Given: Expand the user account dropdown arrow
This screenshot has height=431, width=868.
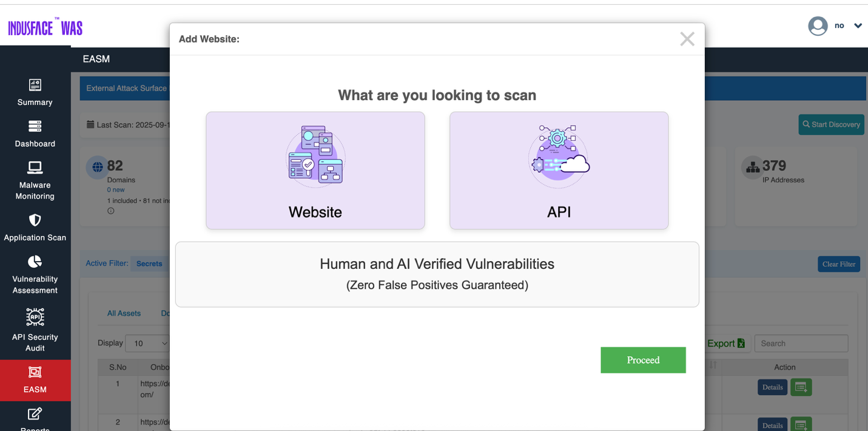Looking at the screenshot, I should (858, 26).
